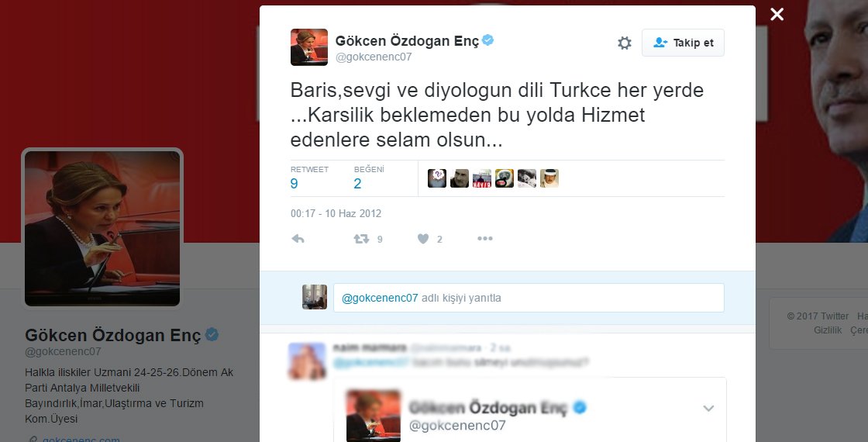The height and width of the screenshot is (442, 868).
Task: Click the reply arrow icon under the tweet
Action: coord(298,239)
